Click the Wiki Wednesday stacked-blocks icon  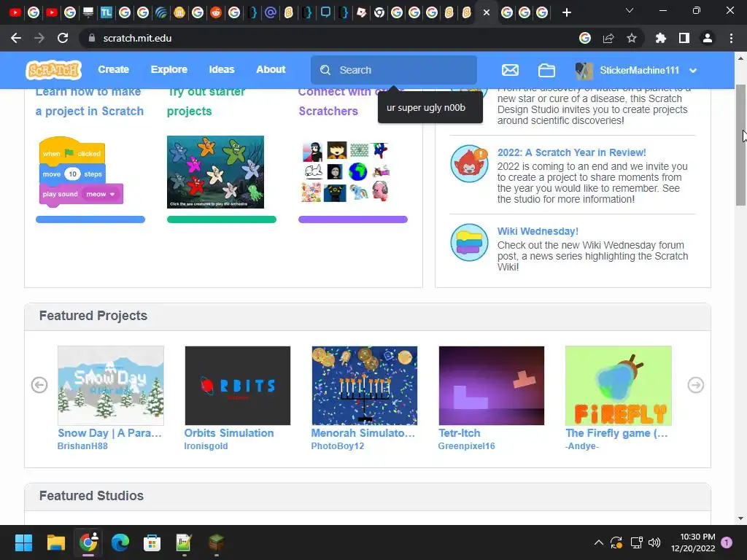pyautogui.click(x=469, y=242)
